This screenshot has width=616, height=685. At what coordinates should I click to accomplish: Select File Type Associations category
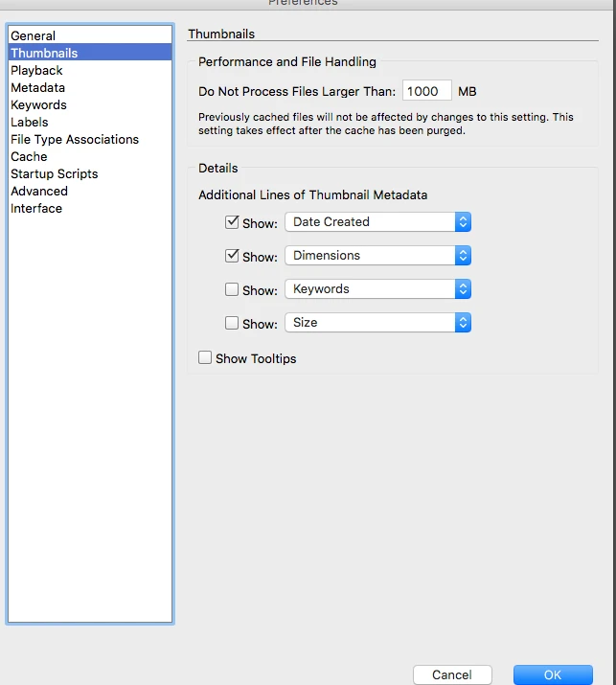point(75,140)
